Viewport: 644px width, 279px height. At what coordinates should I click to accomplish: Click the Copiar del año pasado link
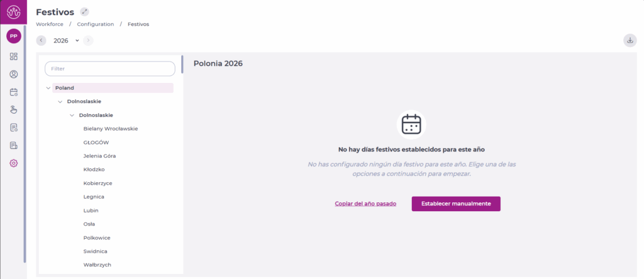(x=365, y=204)
